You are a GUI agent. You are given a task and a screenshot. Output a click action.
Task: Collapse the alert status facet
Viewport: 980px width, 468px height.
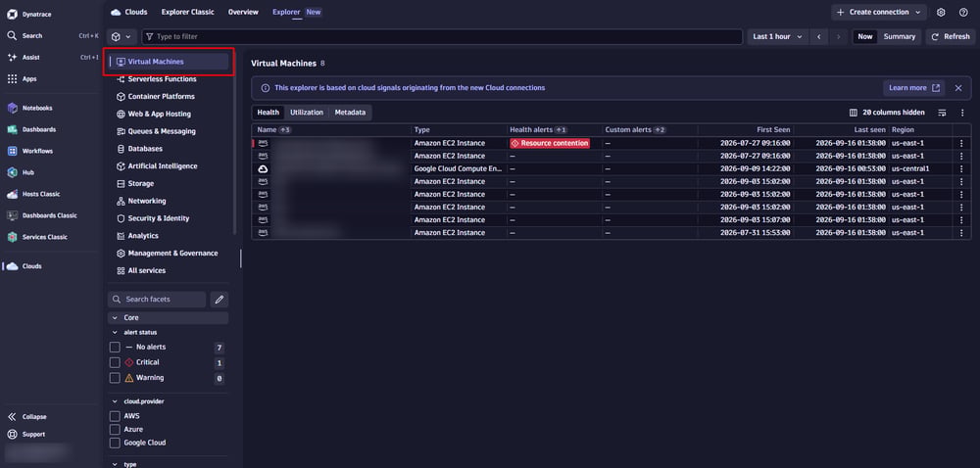[115, 333]
